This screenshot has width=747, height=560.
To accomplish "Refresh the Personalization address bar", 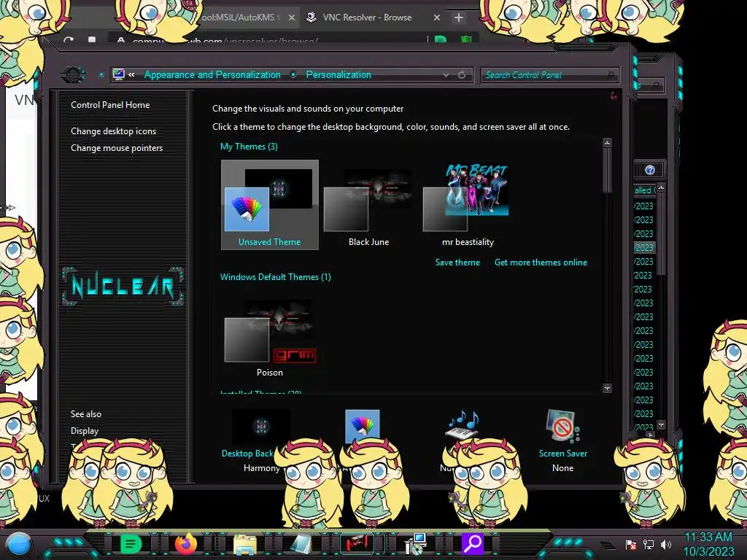I will click(x=462, y=75).
